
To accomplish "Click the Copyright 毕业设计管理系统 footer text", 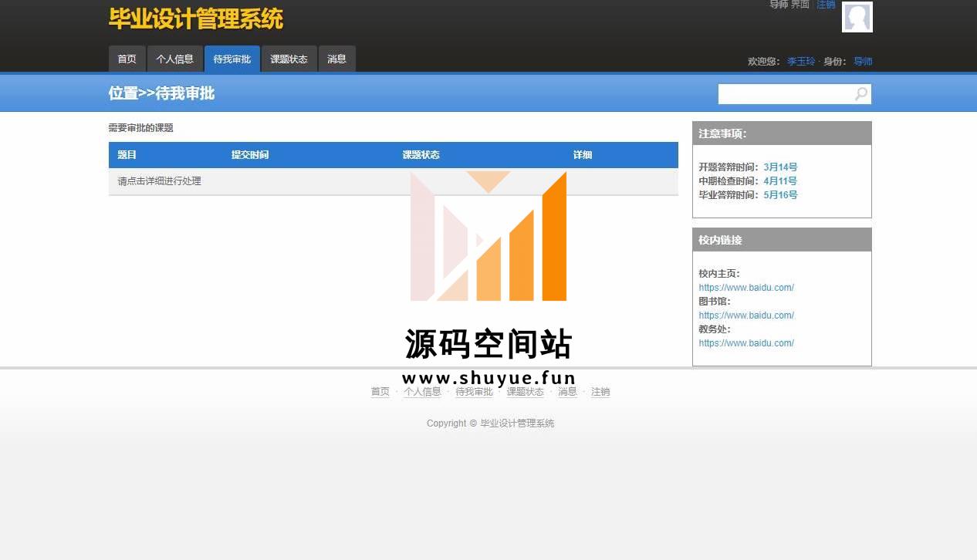I will coord(491,423).
